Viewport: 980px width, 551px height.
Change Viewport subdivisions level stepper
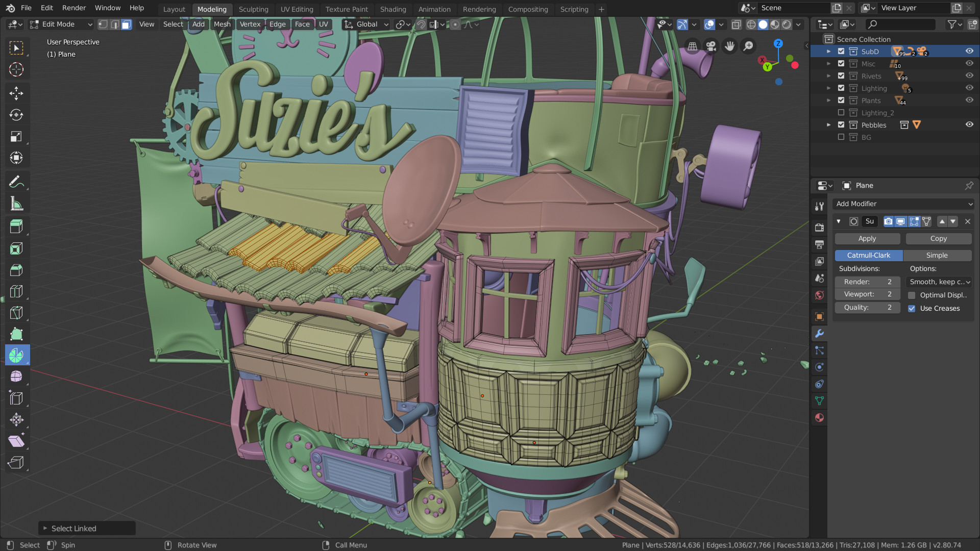click(868, 294)
